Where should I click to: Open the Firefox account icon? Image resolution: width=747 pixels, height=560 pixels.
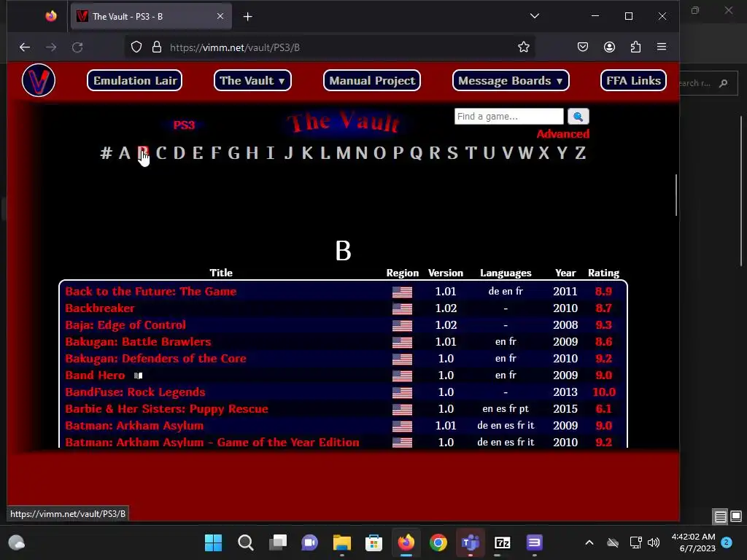click(609, 47)
